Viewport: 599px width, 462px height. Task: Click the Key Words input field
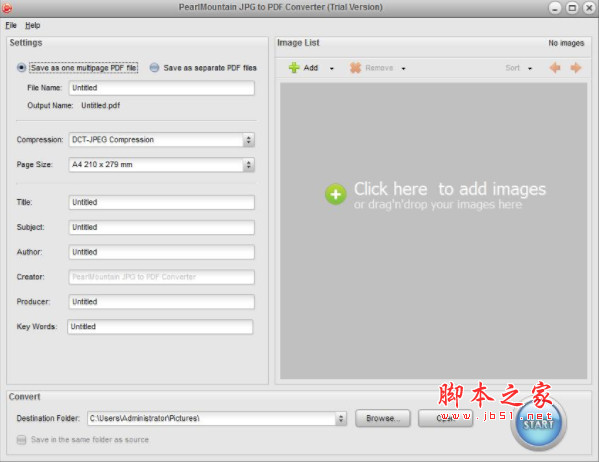pos(160,327)
